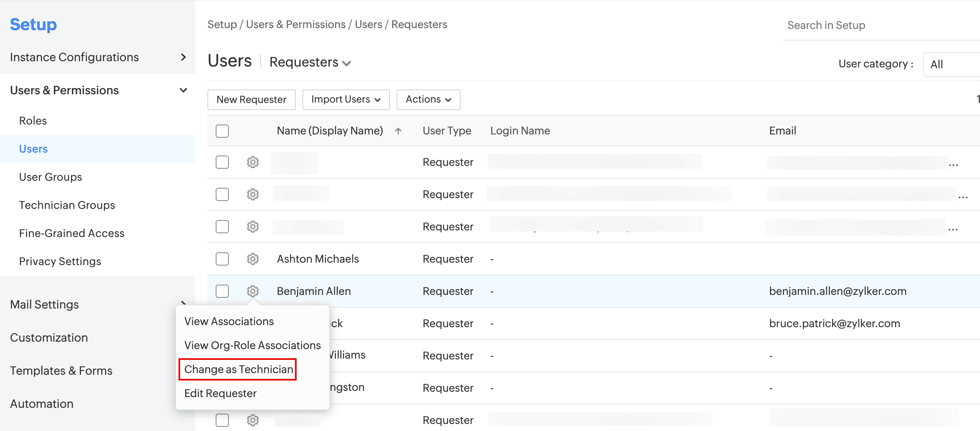Open gear menu for first requester row
This screenshot has width=980, height=431.
(252, 162)
